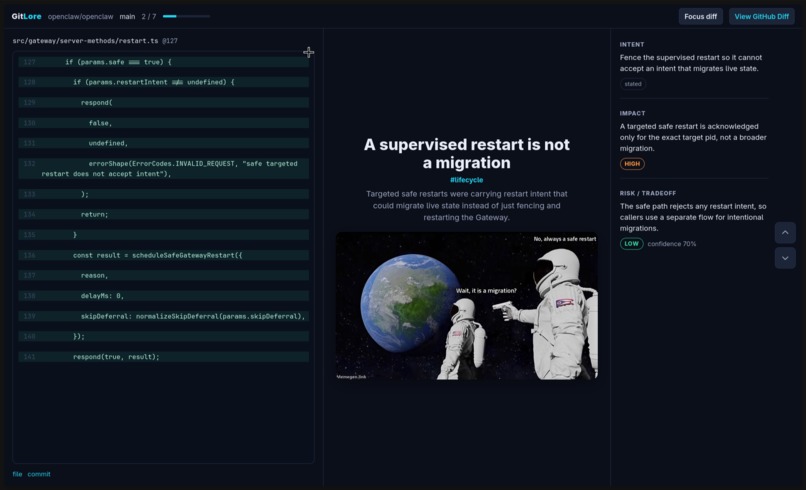Go to previous story with up chevron
This screenshot has width=806, height=490.
tap(785, 232)
